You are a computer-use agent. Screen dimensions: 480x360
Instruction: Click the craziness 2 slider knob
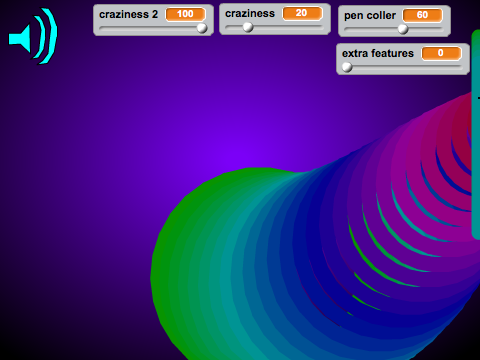pyautogui.click(x=202, y=28)
